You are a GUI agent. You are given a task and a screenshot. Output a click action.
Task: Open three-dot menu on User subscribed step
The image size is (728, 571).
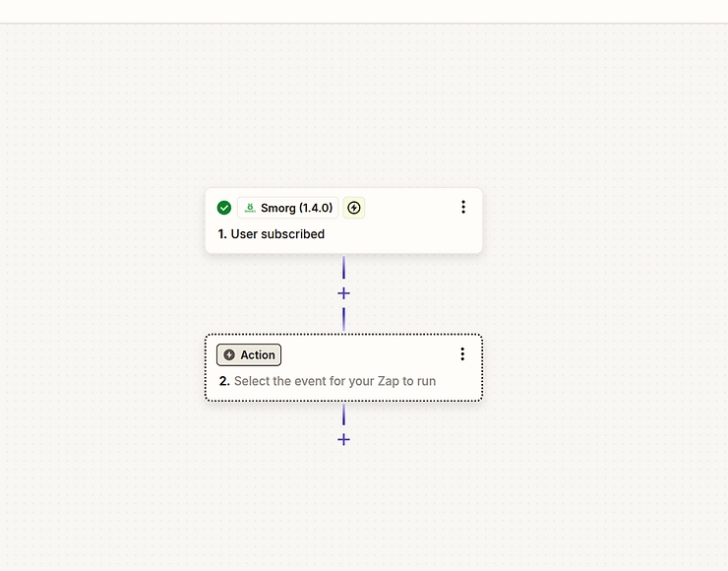[x=463, y=208]
